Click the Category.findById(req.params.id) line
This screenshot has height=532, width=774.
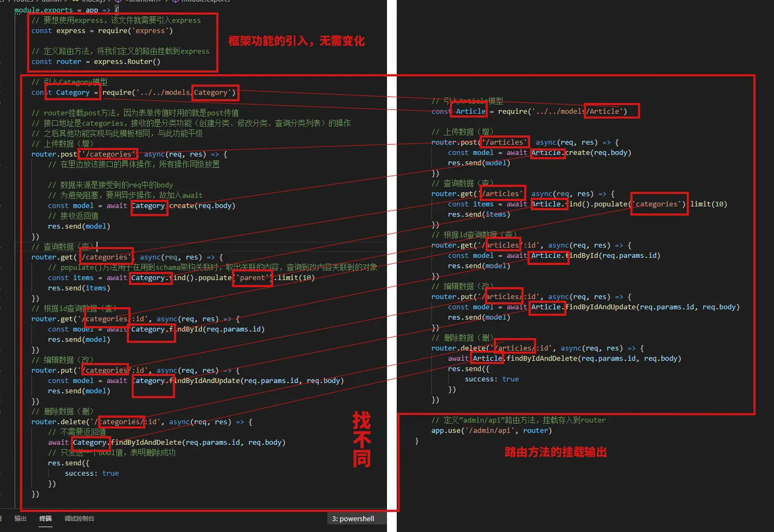point(156,329)
